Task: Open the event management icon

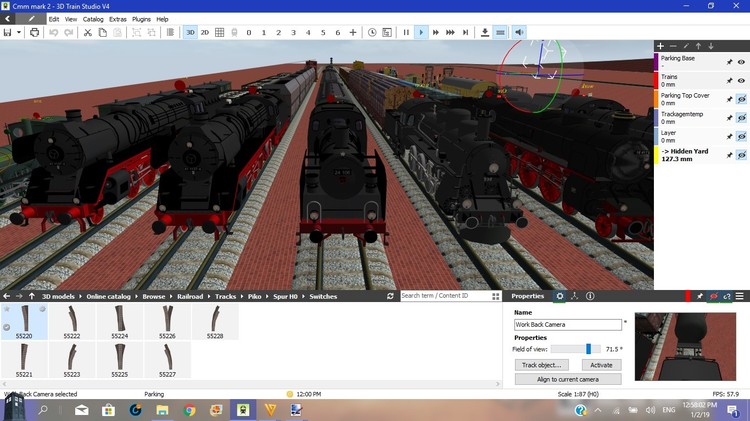Action: [387, 33]
